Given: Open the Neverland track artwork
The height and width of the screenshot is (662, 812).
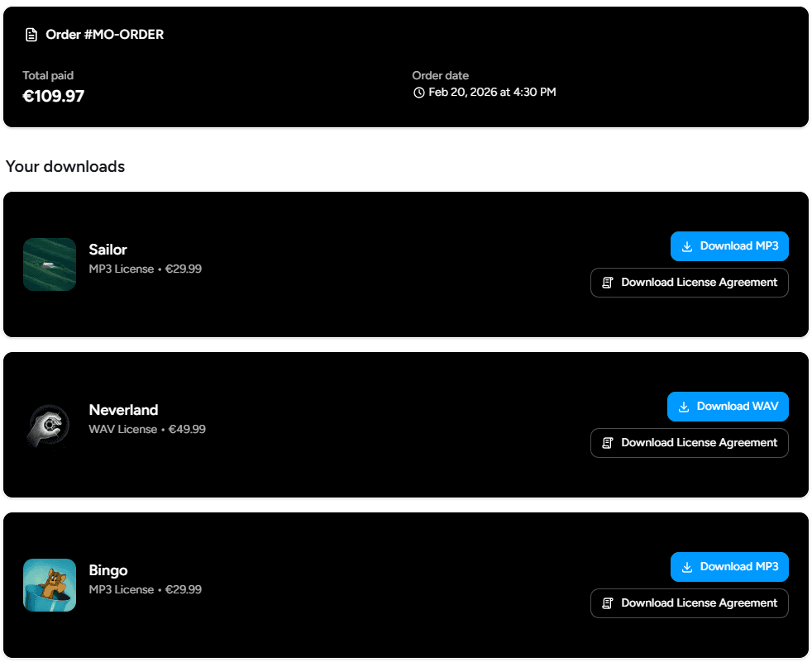Looking at the screenshot, I should tap(50, 425).
